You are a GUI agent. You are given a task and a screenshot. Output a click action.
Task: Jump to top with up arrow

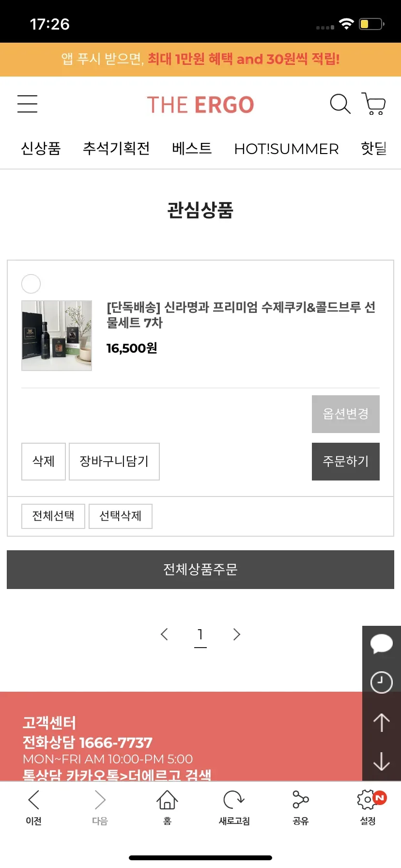(x=382, y=723)
